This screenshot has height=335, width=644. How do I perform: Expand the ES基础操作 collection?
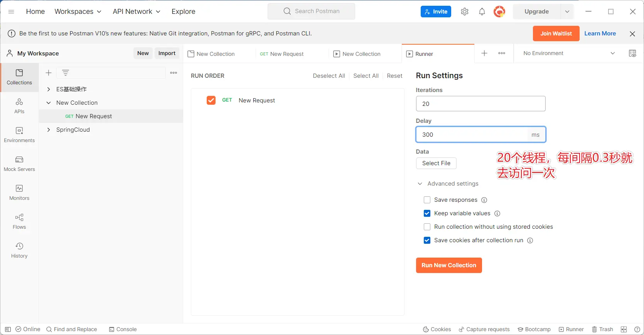click(49, 89)
